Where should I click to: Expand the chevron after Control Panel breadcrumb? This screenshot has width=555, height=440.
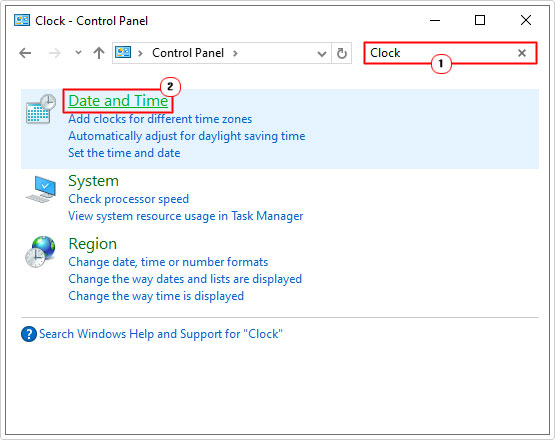click(235, 53)
